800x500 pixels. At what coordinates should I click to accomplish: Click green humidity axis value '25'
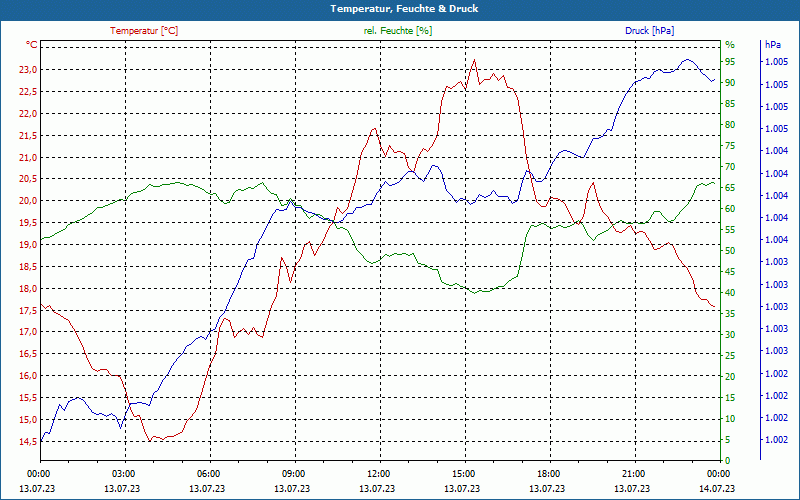(730, 356)
